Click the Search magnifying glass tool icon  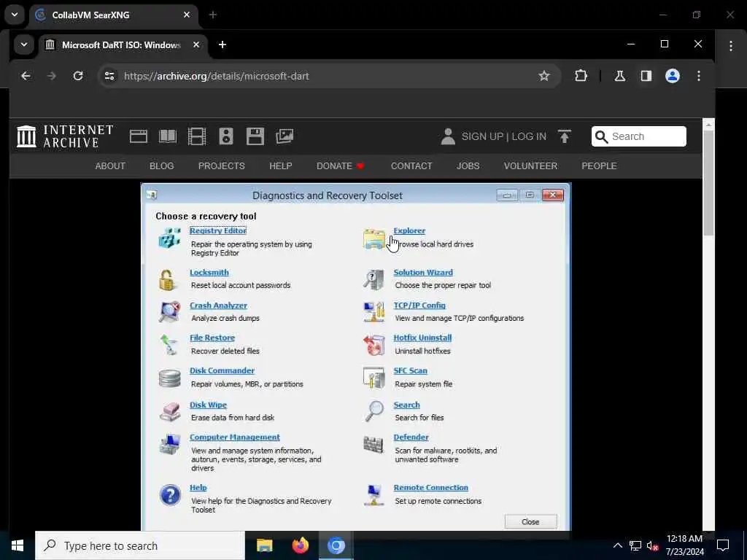coord(374,411)
